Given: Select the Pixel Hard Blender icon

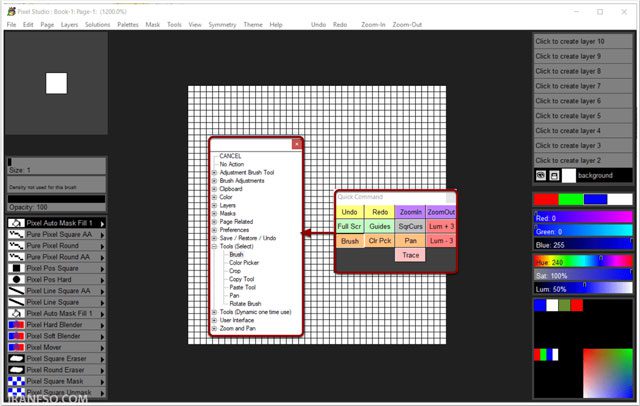Looking at the screenshot, I should point(16,325).
